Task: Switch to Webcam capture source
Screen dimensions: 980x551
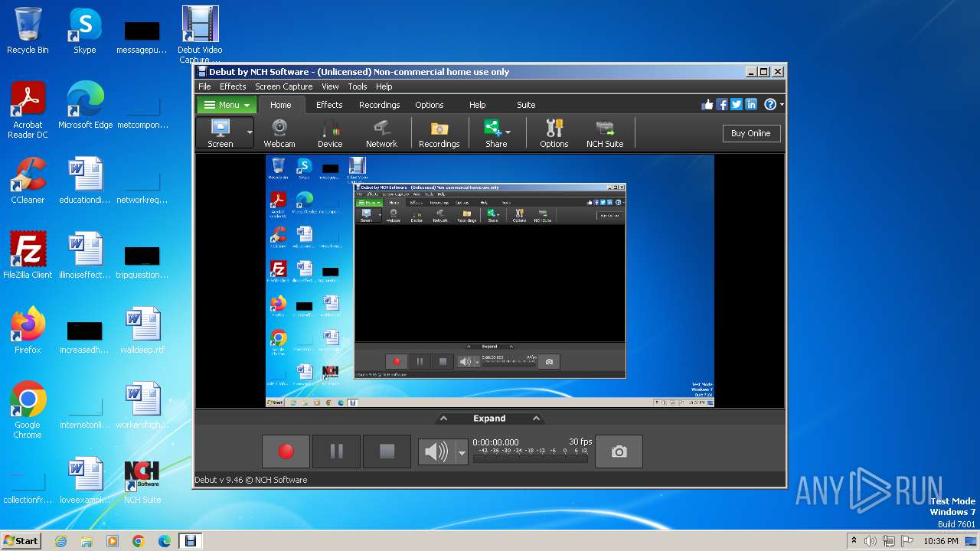Action: tap(279, 133)
